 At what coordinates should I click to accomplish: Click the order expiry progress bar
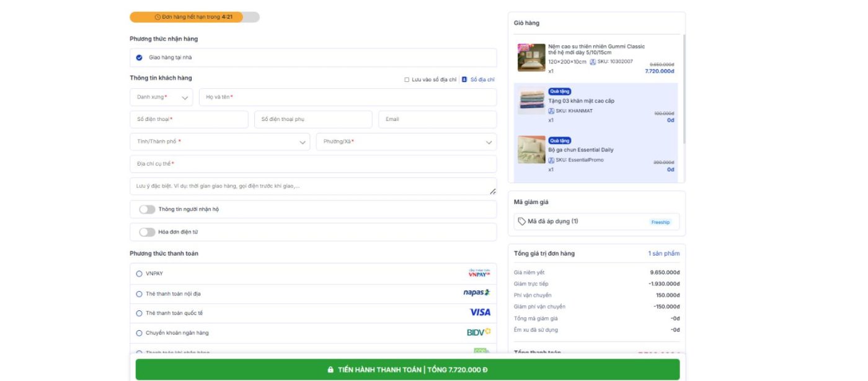194,17
